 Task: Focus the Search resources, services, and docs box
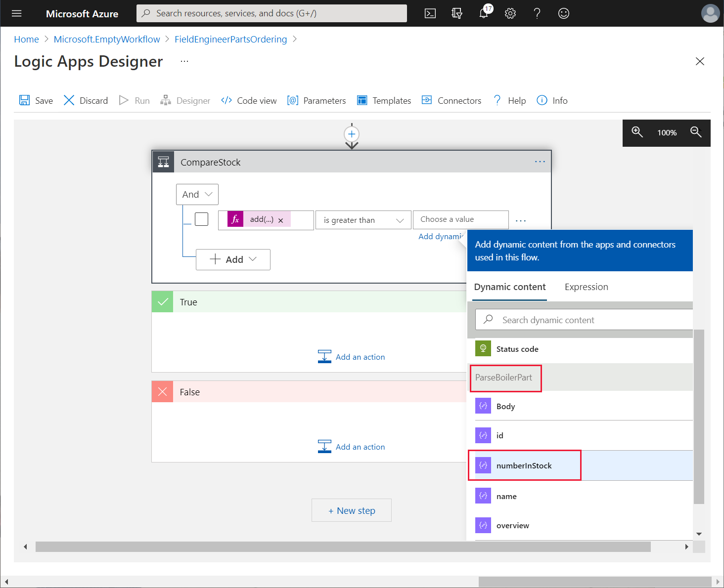tap(271, 13)
